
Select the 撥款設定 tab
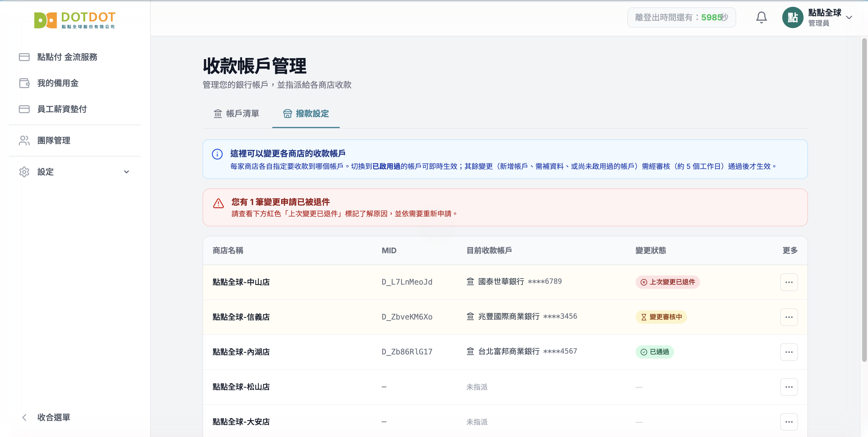click(306, 114)
